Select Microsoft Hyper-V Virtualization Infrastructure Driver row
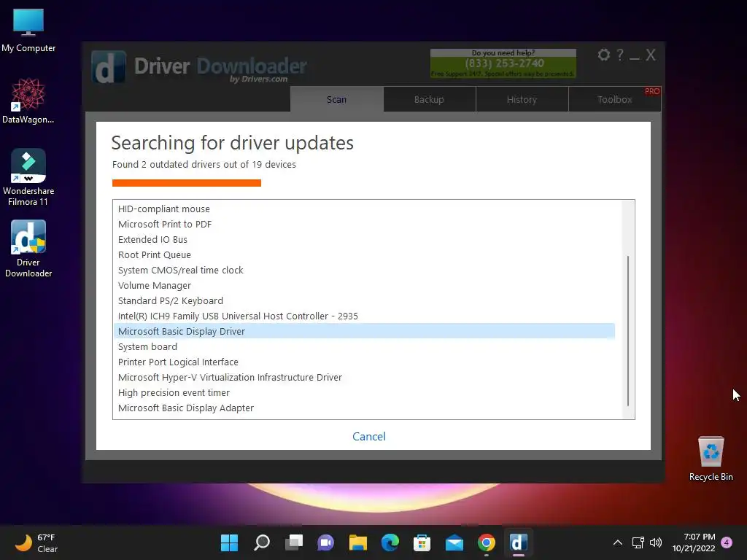 coord(365,377)
